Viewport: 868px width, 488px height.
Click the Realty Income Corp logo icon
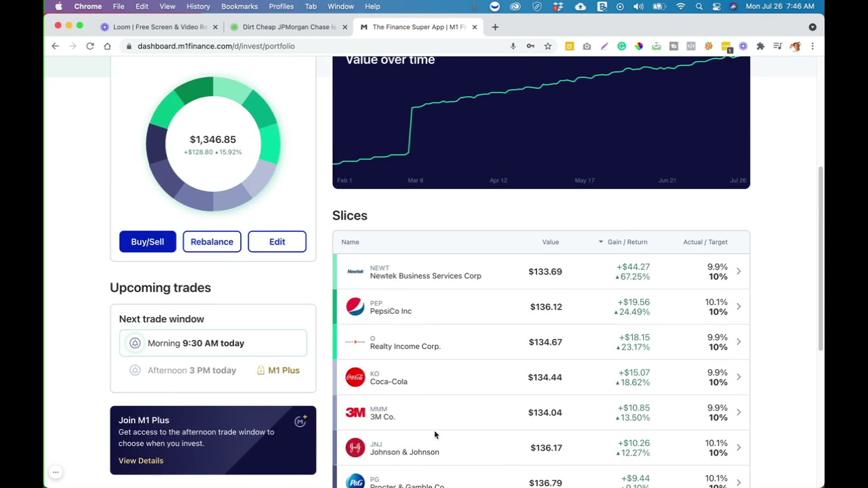click(x=355, y=342)
